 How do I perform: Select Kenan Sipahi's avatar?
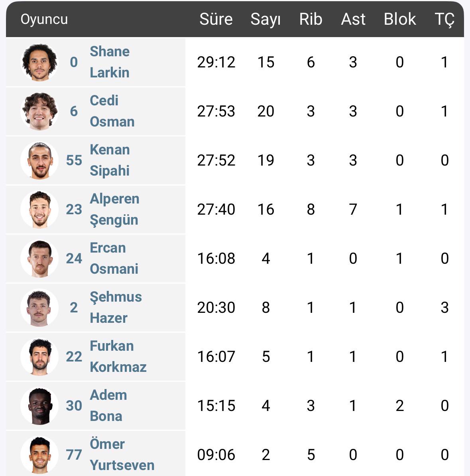click(x=39, y=160)
